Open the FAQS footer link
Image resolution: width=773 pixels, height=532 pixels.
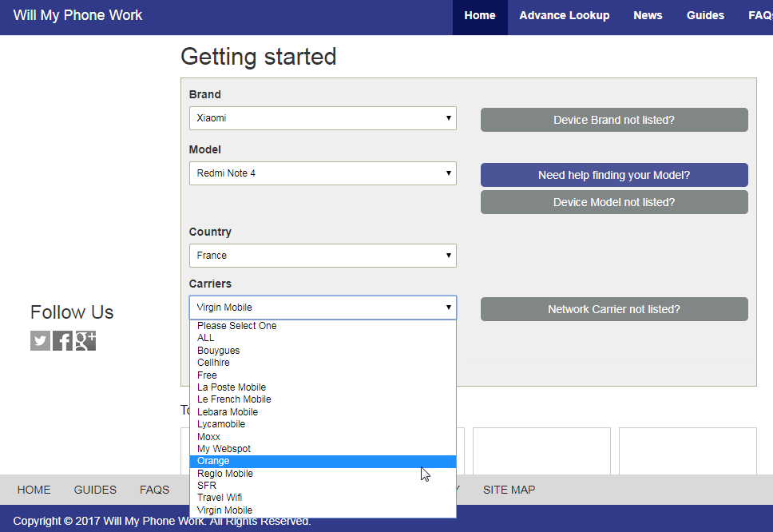154,490
